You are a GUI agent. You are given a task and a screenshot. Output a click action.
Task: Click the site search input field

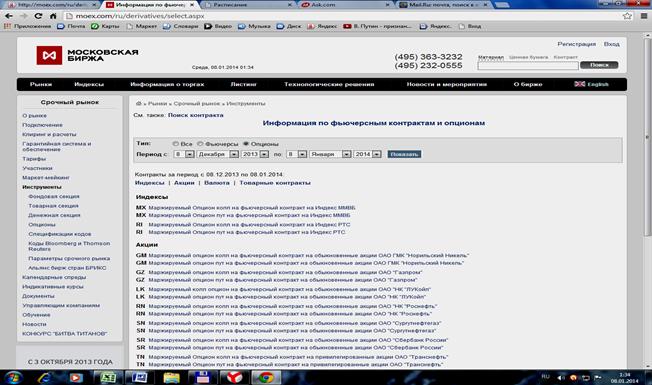[528, 65]
